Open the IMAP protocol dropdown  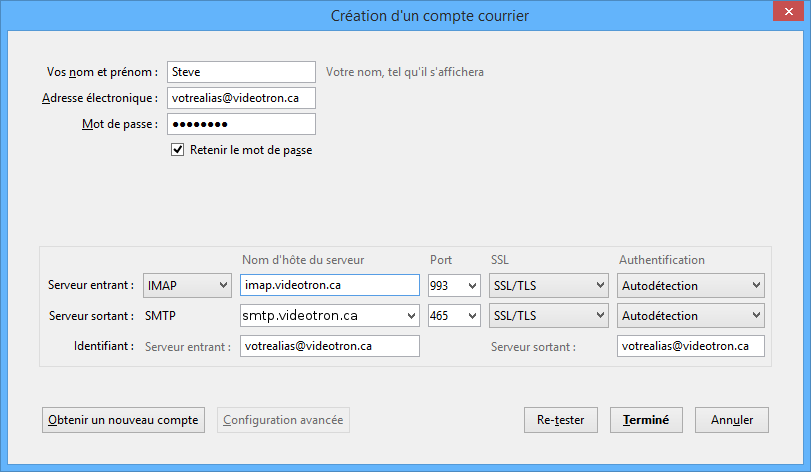tap(187, 285)
